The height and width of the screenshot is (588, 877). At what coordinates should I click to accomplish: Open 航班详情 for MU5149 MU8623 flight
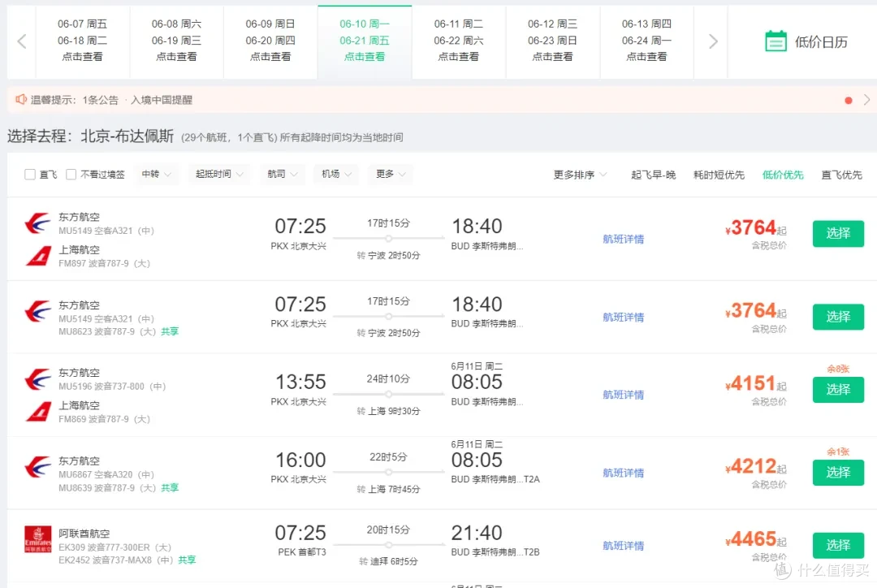point(623,318)
